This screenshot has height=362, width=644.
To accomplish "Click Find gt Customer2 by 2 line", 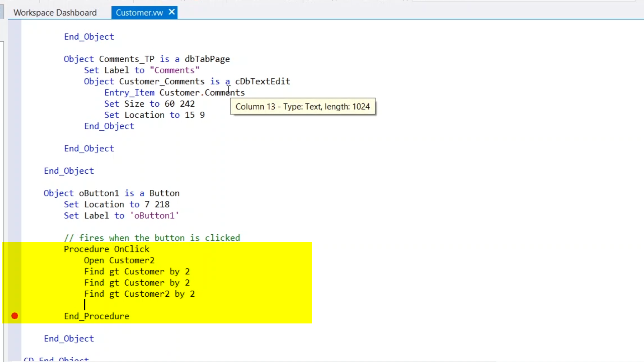I will [139, 294].
